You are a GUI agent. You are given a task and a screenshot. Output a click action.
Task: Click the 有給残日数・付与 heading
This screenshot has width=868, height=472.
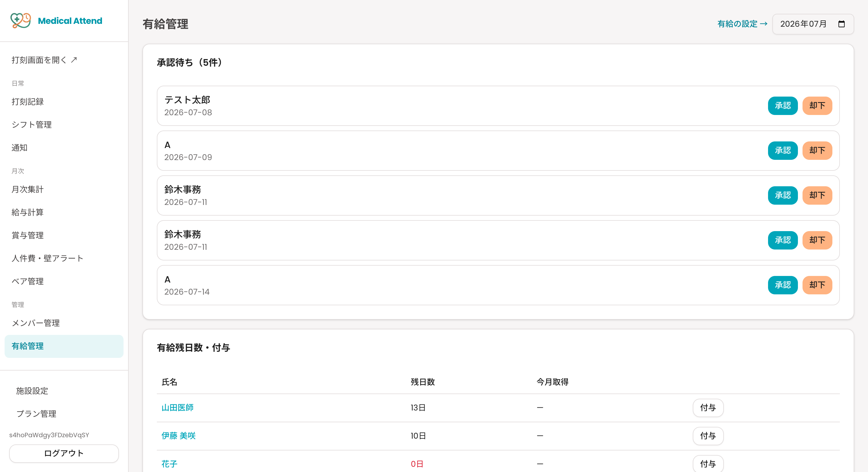click(x=193, y=348)
